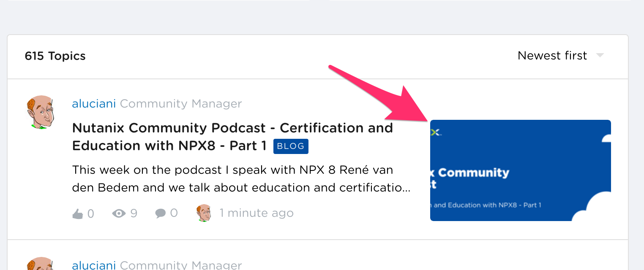Click the dropdown arrow beside Newest first
This screenshot has width=644, height=270.
600,56
